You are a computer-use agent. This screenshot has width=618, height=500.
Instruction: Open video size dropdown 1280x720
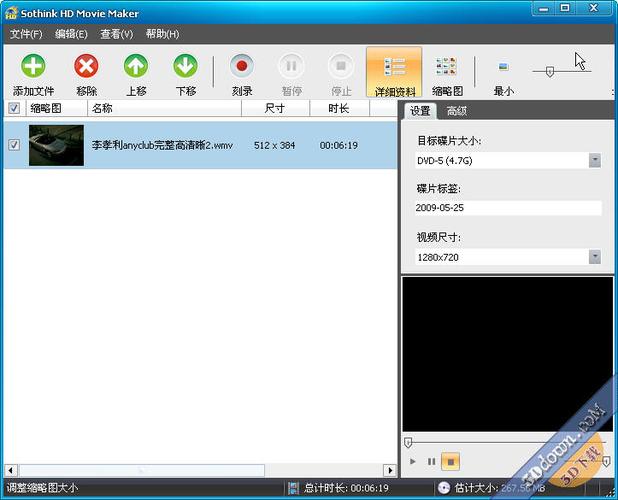(x=595, y=257)
